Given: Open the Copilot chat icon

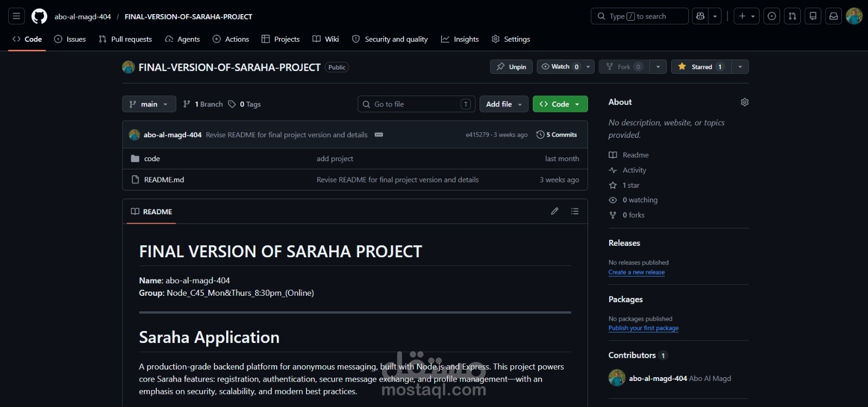Looking at the screenshot, I should (x=700, y=16).
